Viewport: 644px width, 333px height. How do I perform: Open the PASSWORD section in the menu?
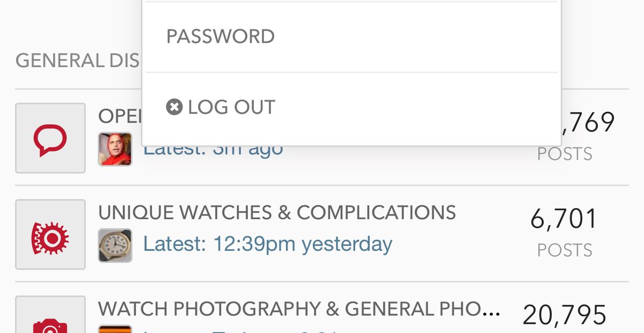click(221, 36)
